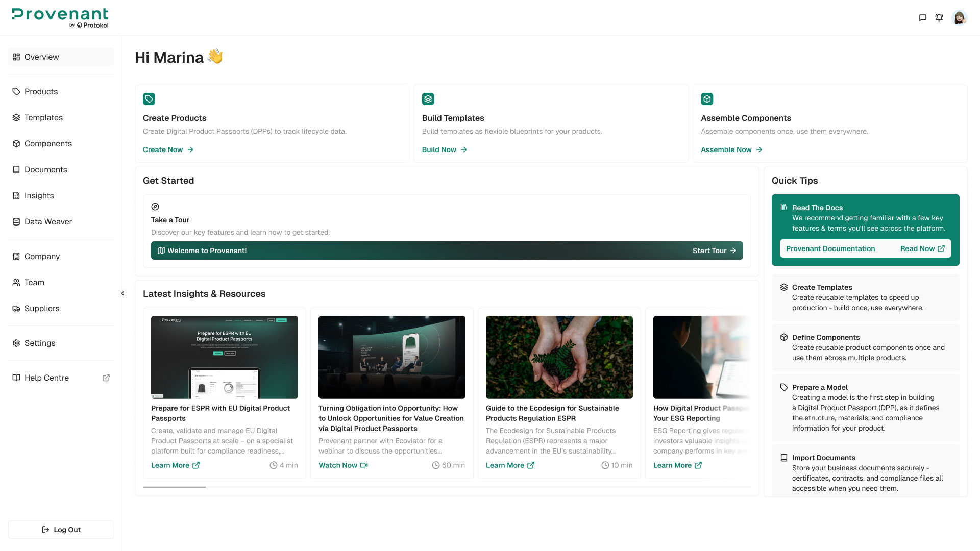Open the Prepare for ESPR thumbnail image
The height and width of the screenshot is (551, 980).
point(225,357)
